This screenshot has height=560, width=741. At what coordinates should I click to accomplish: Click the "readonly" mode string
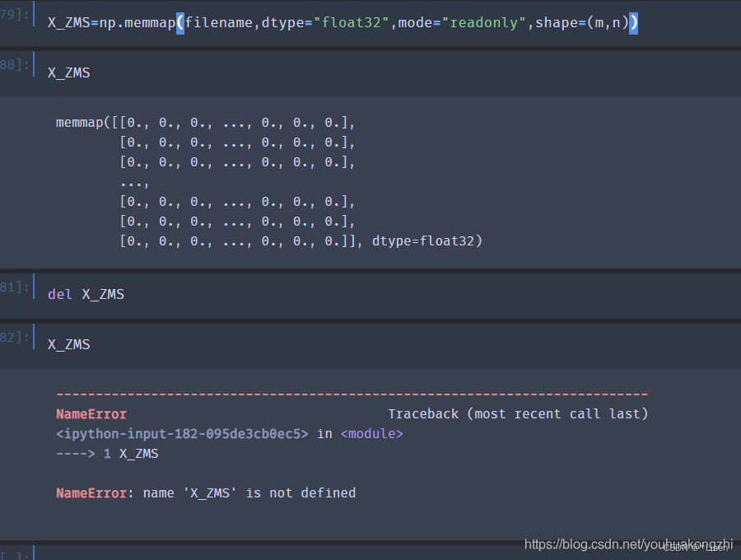(483, 23)
